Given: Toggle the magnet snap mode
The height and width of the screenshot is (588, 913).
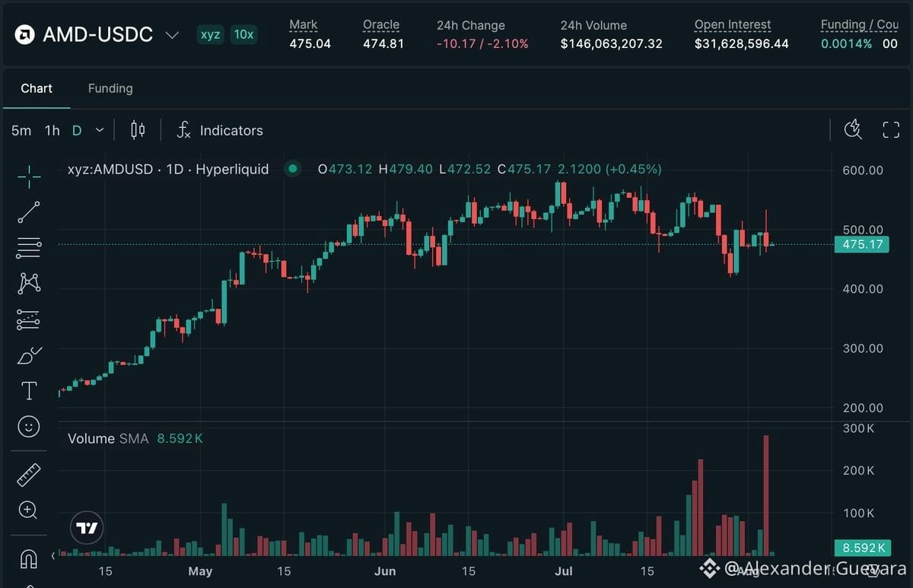Looking at the screenshot, I should click(29, 559).
